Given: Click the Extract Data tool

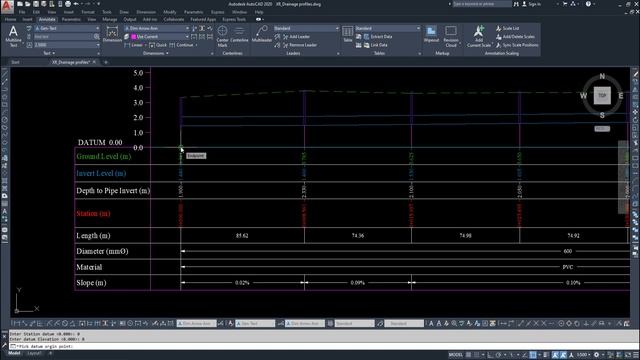Looking at the screenshot, I should pyautogui.click(x=378, y=37).
